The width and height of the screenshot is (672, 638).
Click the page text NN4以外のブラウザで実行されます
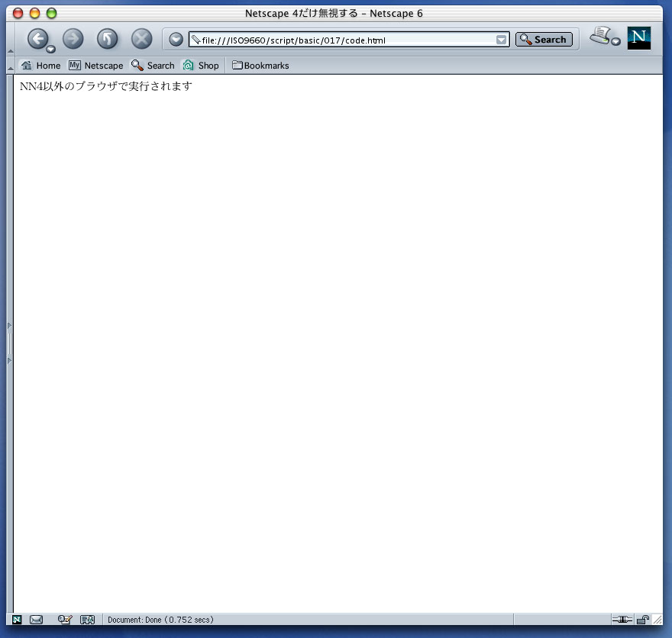pyautogui.click(x=106, y=86)
